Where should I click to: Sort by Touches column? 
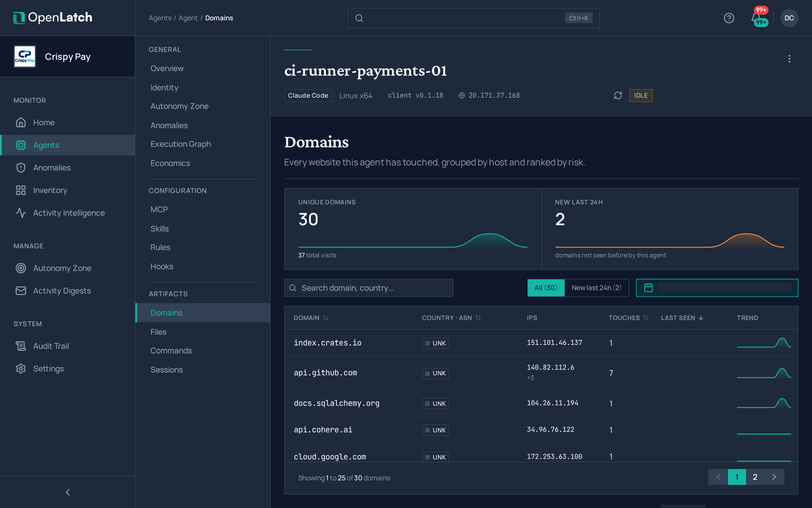[628, 318]
